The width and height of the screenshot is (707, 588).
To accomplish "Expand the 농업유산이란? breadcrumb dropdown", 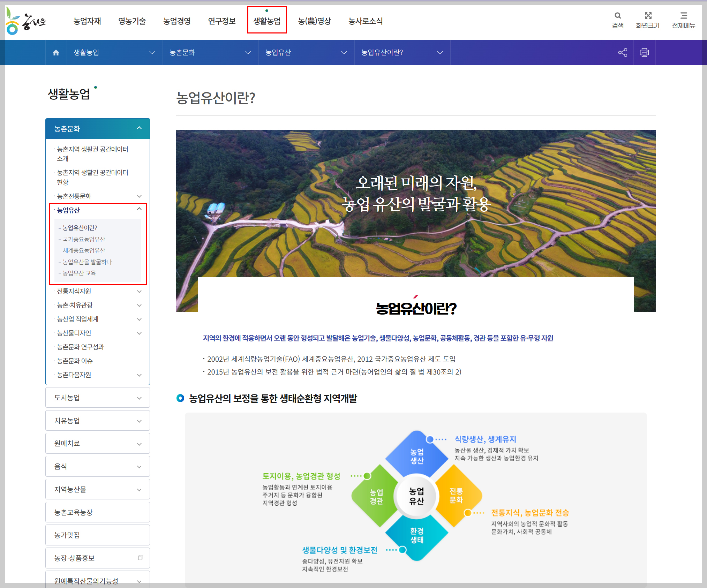I will coord(402,53).
